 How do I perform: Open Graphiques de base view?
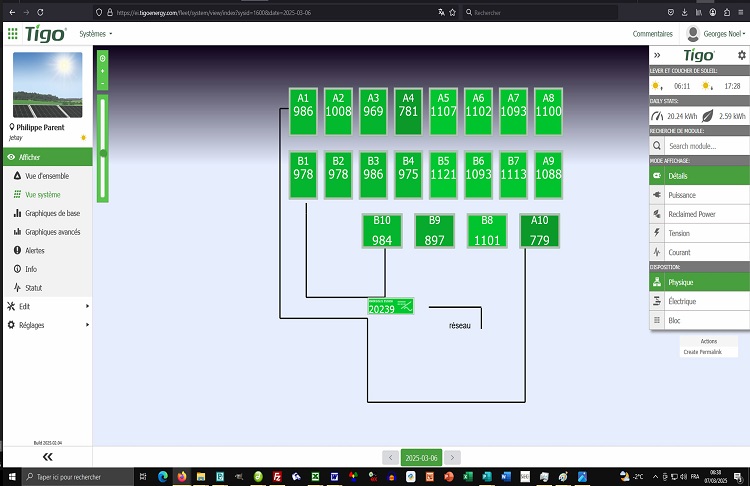52,213
